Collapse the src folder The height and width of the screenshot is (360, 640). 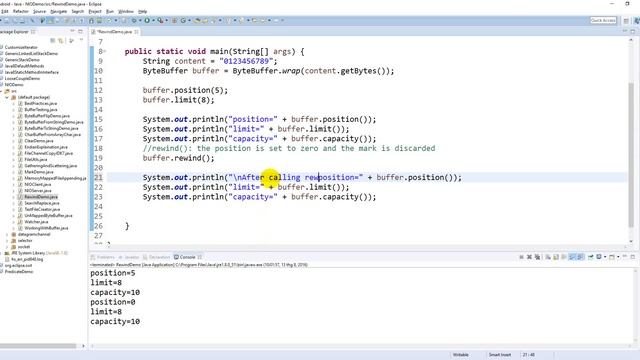pyautogui.click(x=2, y=91)
